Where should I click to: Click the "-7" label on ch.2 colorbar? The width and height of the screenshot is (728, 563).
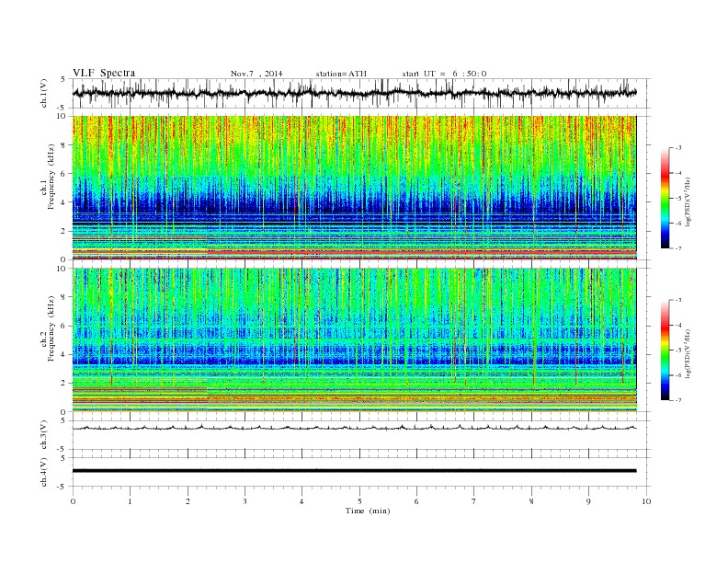(678, 400)
